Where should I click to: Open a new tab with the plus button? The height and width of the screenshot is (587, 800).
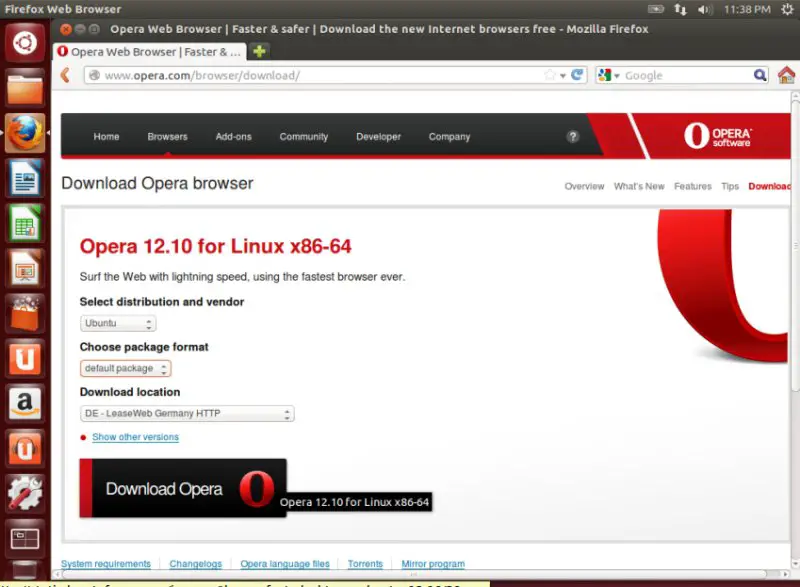pyautogui.click(x=259, y=51)
